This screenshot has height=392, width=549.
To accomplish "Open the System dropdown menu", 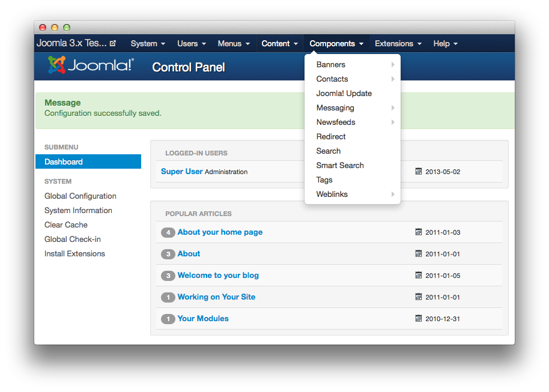I will 148,44.
